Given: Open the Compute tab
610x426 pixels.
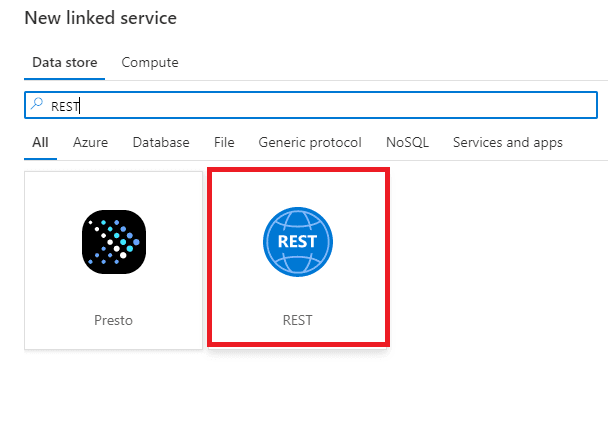Looking at the screenshot, I should click(150, 62).
